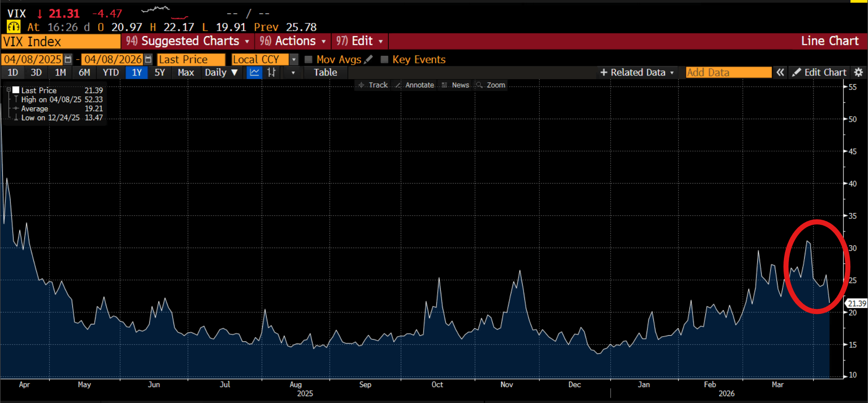Enable the Mov Avgs checkbox

309,59
